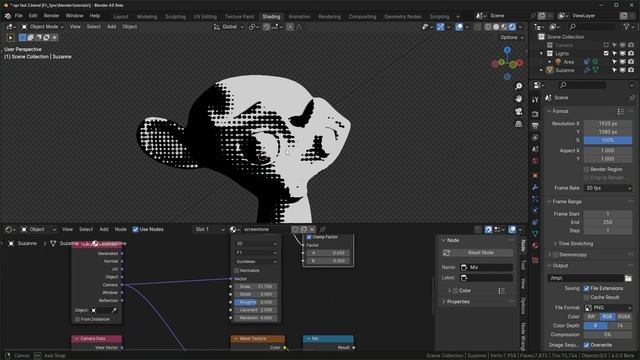Select rendered viewport shading mode
The image size is (640, 360).
[512, 27]
